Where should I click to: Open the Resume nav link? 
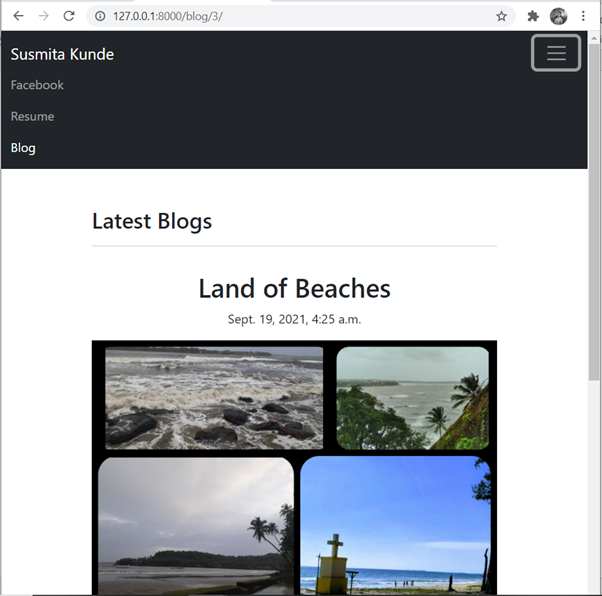pyautogui.click(x=32, y=116)
